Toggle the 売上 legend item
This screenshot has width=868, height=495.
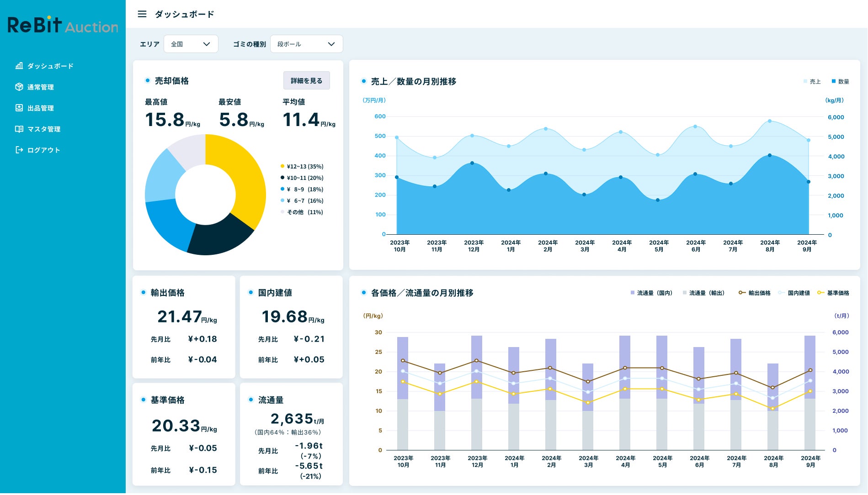(812, 82)
